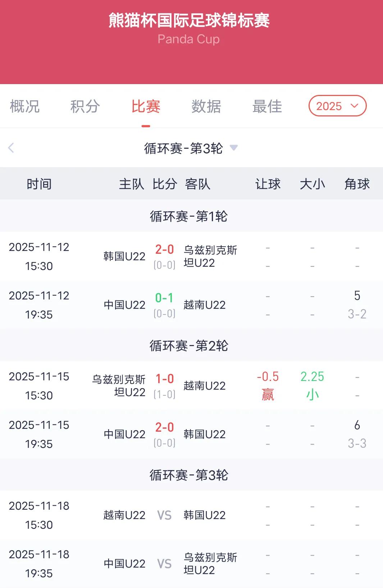Expand the 循环赛-第3轮 round selector
This screenshot has height=588, width=383.
click(x=191, y=148)
